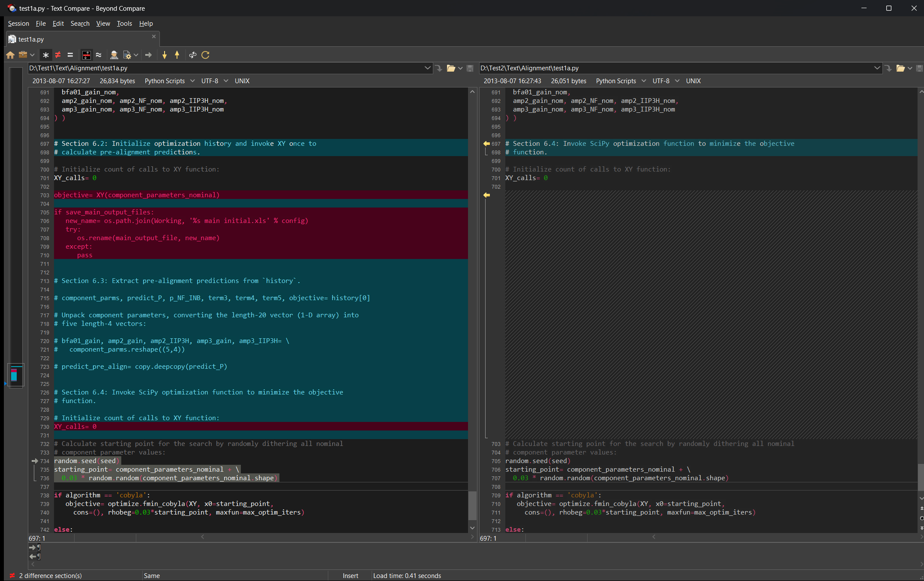
Task: Click right pane '26,051 bytes' file size
Action: click(569, 81)
